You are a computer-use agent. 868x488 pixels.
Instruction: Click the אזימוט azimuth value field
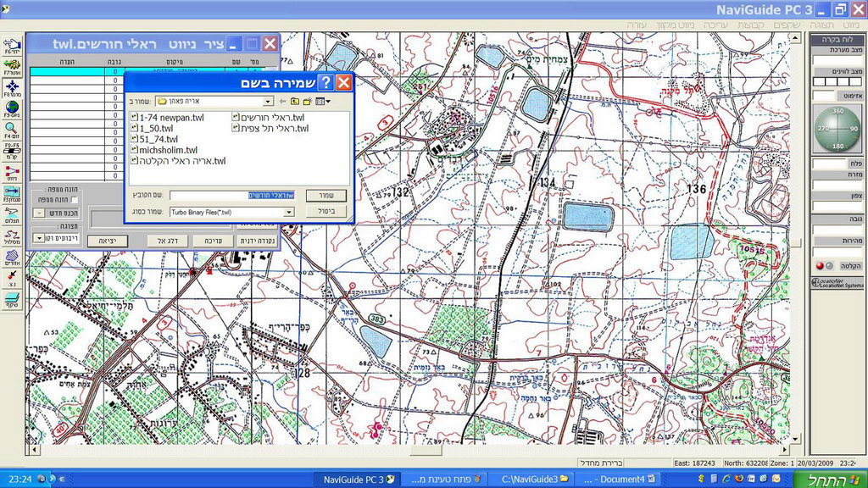pyautogui.click(x=823, y=96)
